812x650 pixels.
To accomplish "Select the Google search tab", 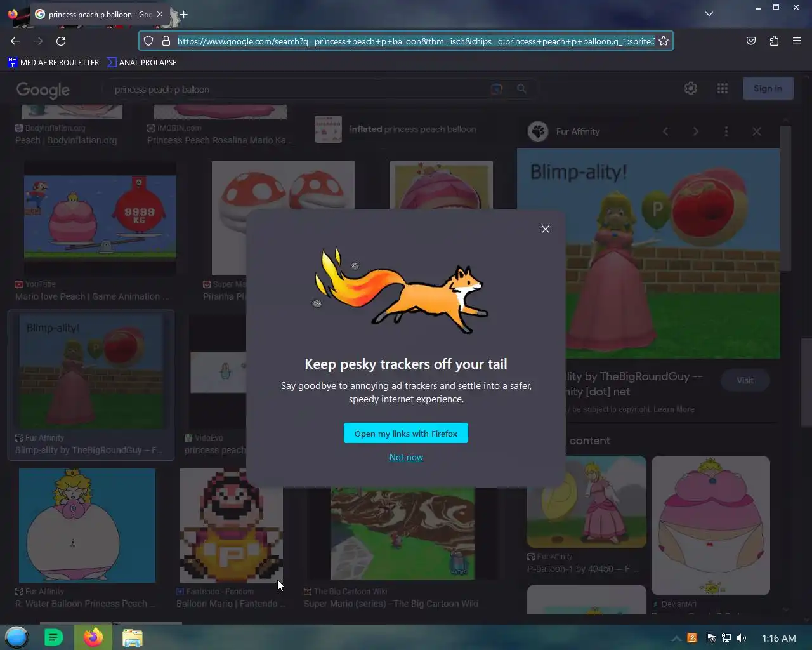I will 100,14.
